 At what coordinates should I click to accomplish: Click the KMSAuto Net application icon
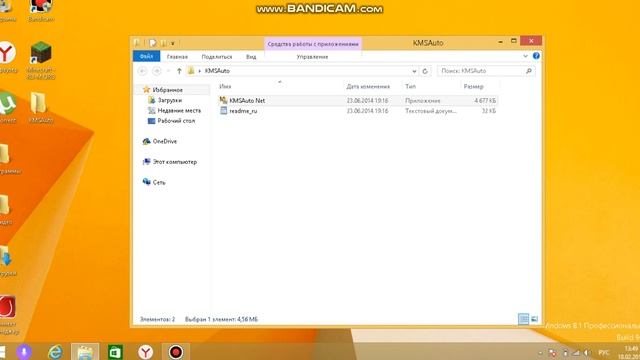click(223, 100)
